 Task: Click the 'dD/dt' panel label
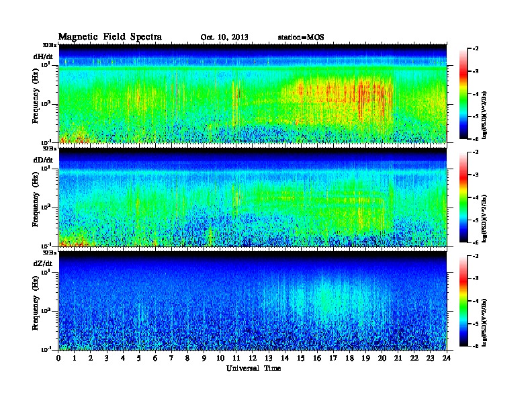coord(43,160)
